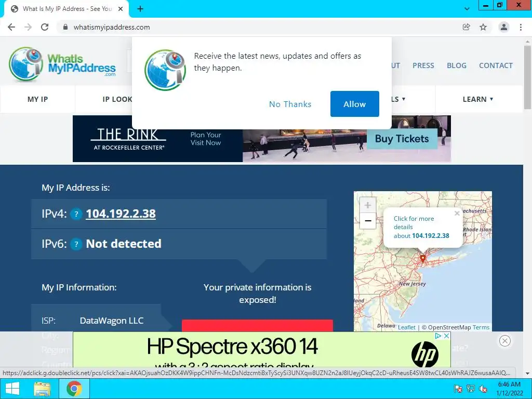Close the What Is My IP Address tab

coord(121,9)
